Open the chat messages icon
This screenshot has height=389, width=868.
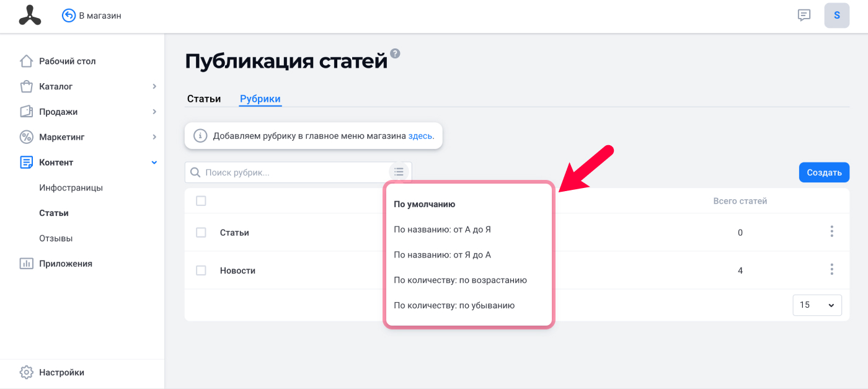(x=804, y=16)
